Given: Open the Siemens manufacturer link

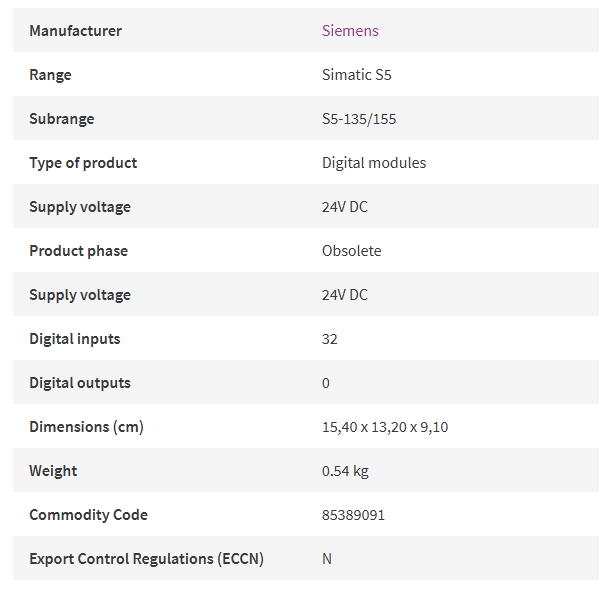Looking at the screenshot, I should (x=350, y=31).
